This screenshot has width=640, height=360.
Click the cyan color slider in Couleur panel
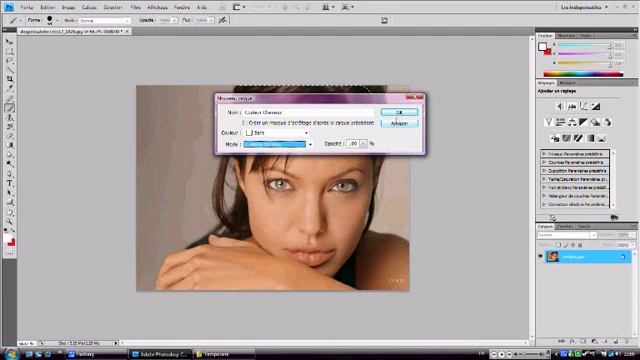(x=584, y=45)
